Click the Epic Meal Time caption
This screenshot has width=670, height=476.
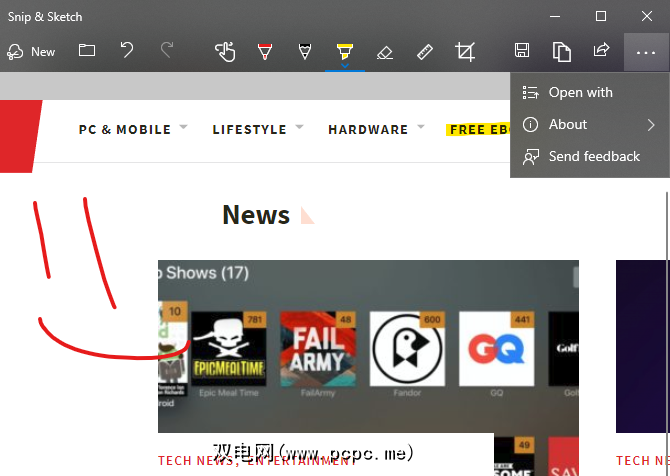pyautogui.click(x=229, y=393)
